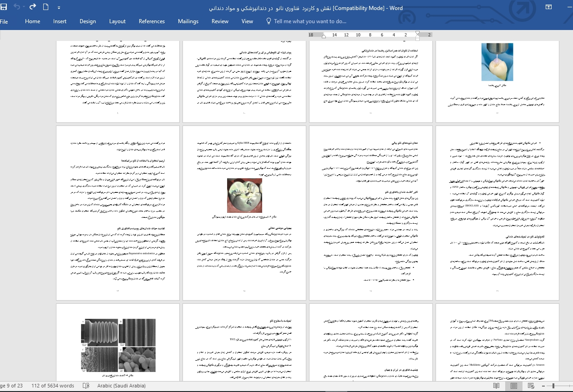The width and height of the screenshot is (573, 392).
Task: Select the amalgam filling tooth photo
Action: tap(244, 195)
